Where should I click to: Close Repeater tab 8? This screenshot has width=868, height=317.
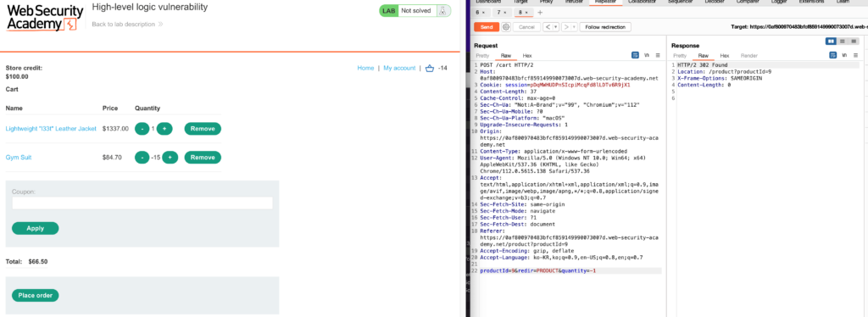(x=526, y=12)
